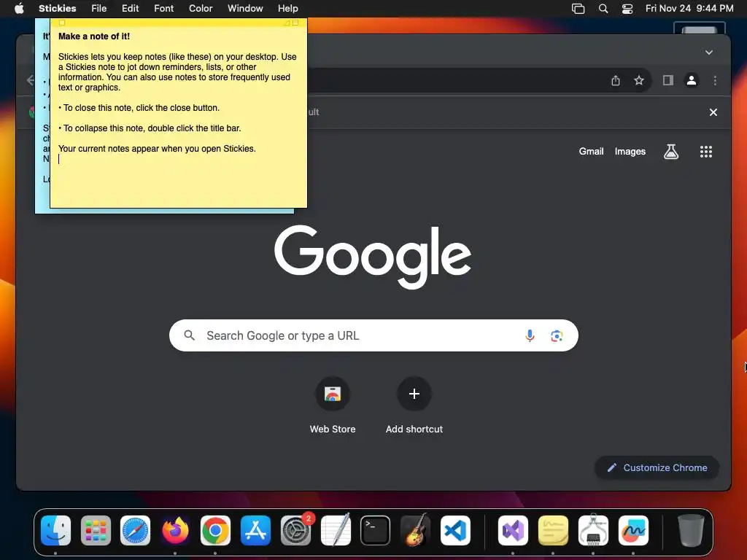Open the Trash in the Dock

tap(691, 531)
